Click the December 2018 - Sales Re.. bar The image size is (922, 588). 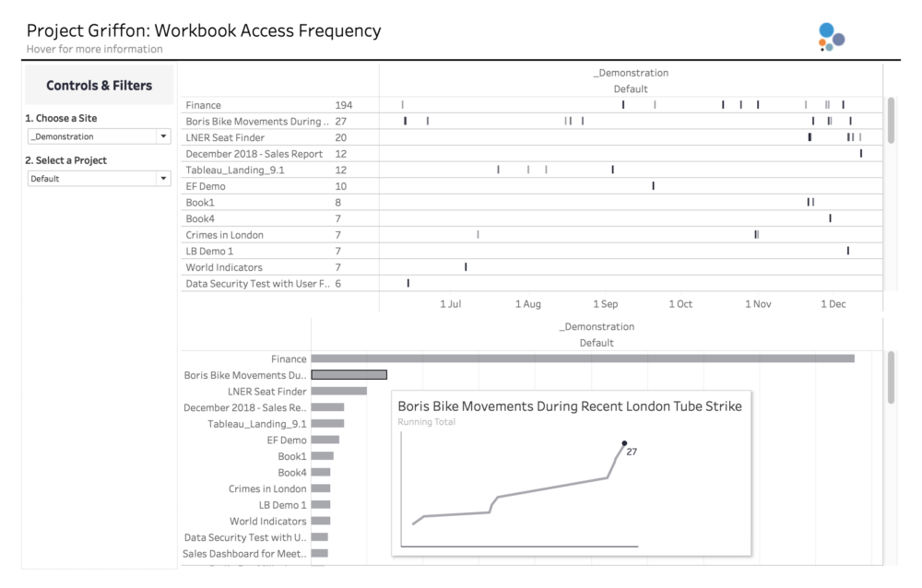coord(327,406)
